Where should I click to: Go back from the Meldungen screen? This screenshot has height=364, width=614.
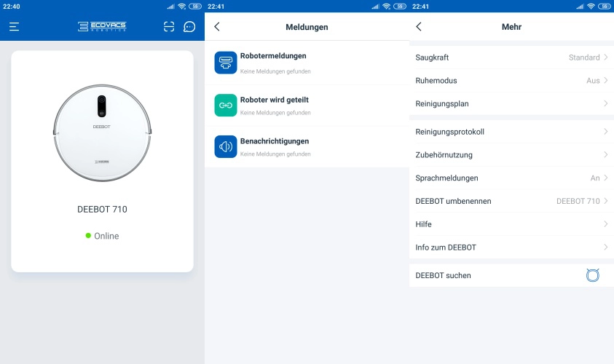[x=217, y=27]
